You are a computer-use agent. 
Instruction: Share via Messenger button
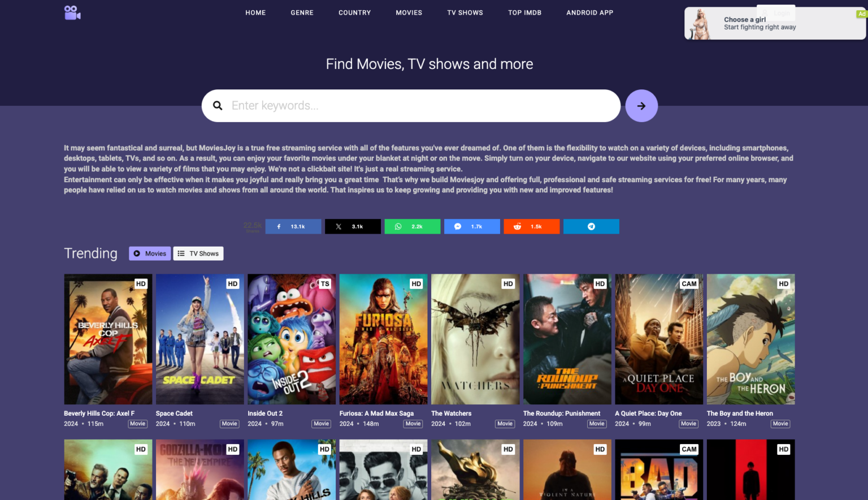(472, 226)
